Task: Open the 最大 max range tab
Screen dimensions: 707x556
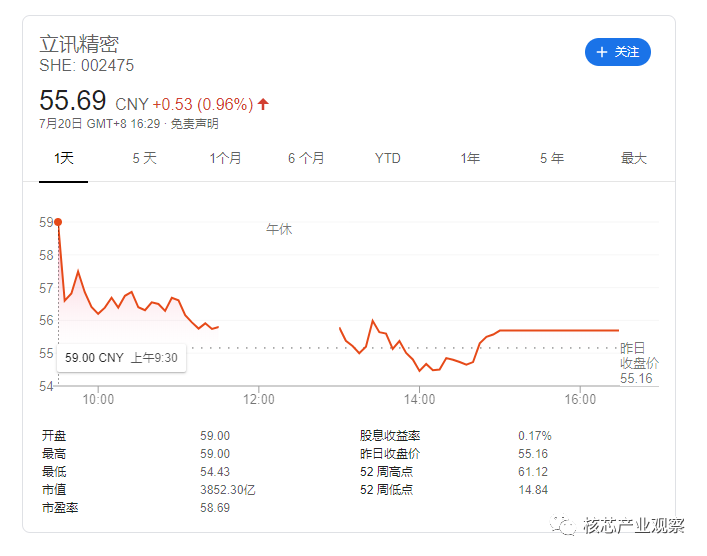Action: coord(634,158)
